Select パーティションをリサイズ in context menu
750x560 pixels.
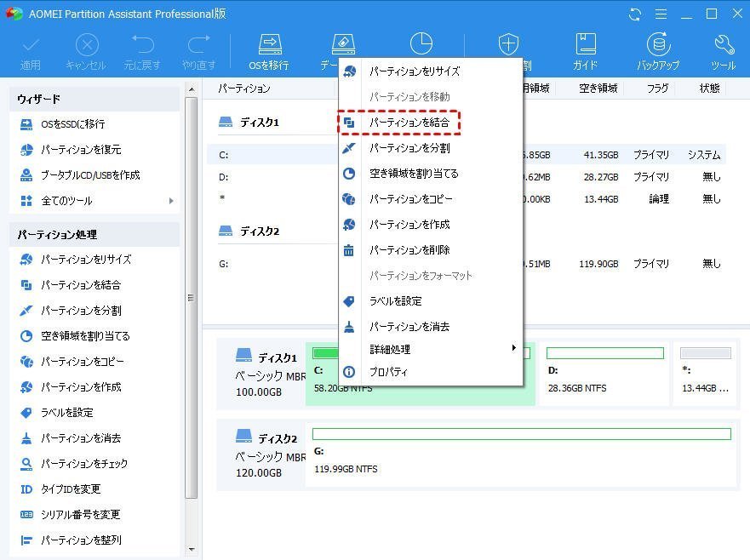[x=430, y=71]
